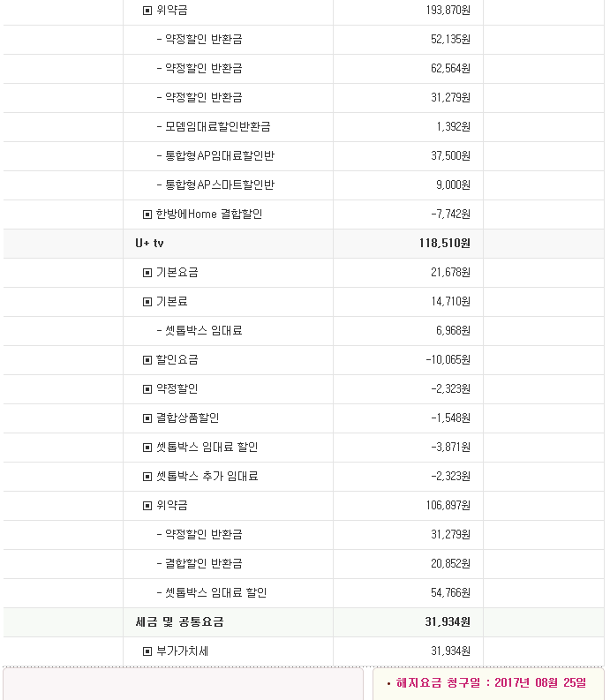Click the square icon beside 한방에Home 결합할인
Screen dimensions: 610x700
[x=147, y=215]
